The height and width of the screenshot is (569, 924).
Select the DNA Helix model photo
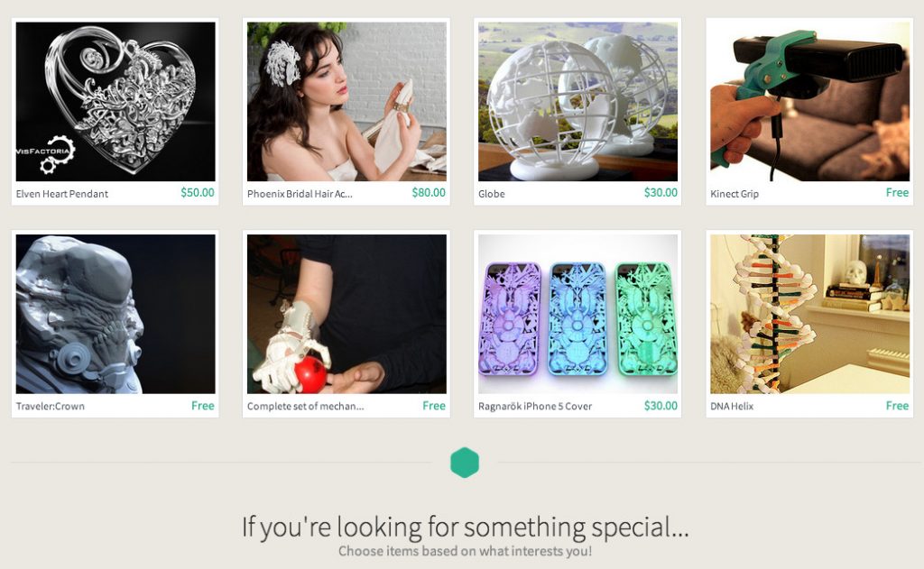[809, 314]
